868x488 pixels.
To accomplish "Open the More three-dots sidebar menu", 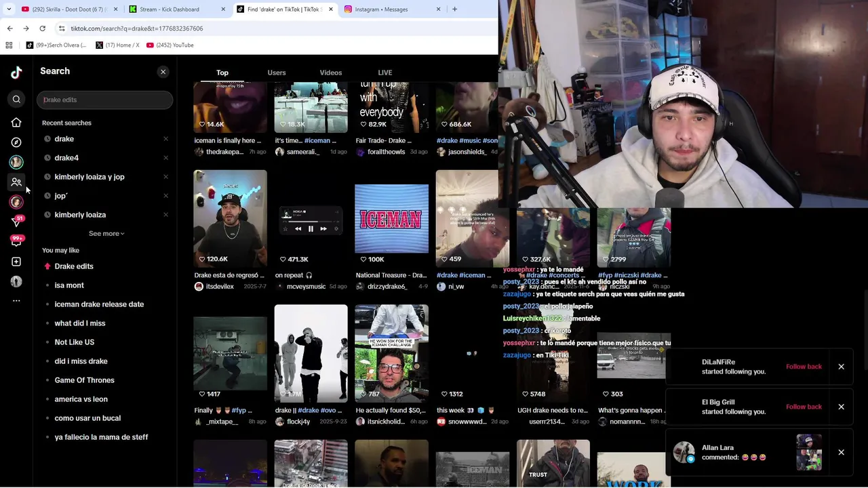I will (x=16, y=301).
